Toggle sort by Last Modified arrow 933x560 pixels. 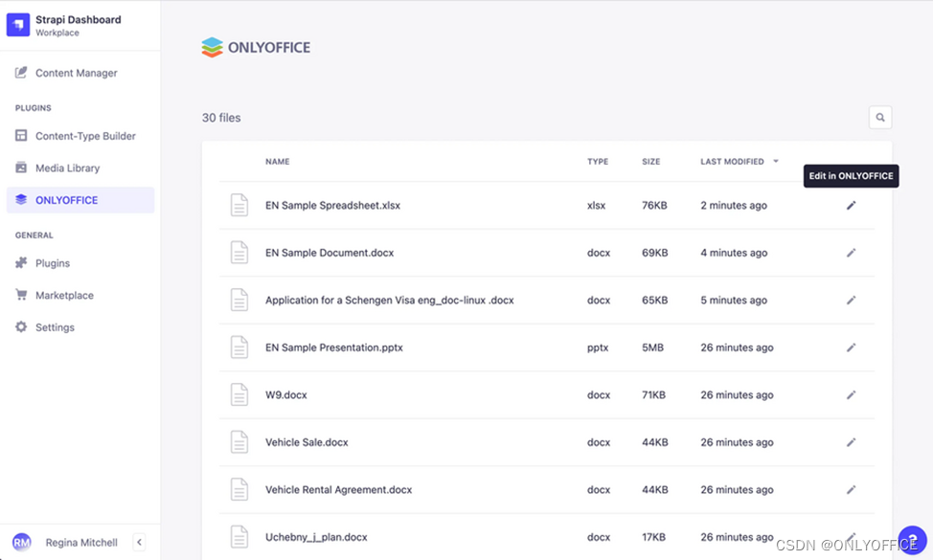tap(775, 161)
